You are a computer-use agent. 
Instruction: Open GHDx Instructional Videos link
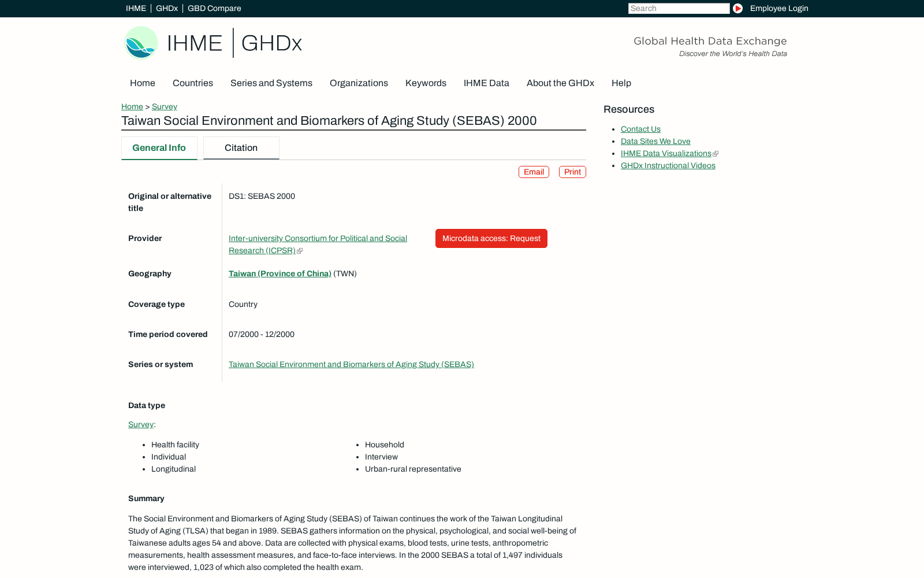click(x=668, y=166)
